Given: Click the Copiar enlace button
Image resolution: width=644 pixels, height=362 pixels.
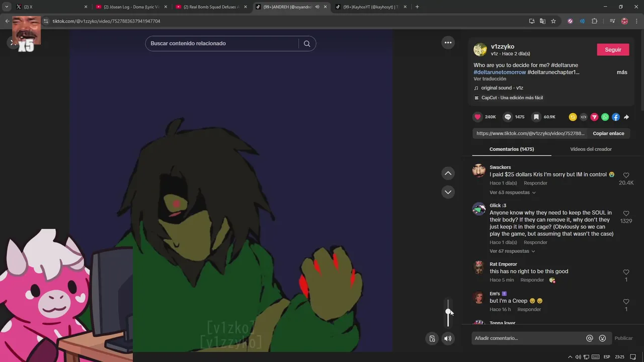Looking at the screenshot, I should [608, 134].
